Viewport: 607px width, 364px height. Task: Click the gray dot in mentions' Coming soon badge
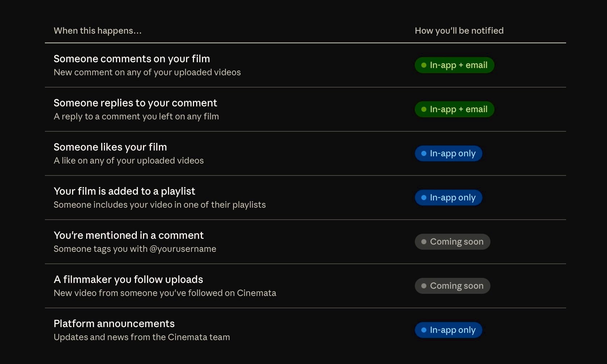pos(424,242)
